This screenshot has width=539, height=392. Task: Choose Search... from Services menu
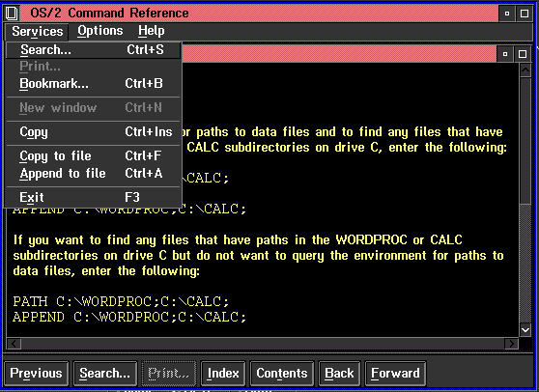[93, 50]
